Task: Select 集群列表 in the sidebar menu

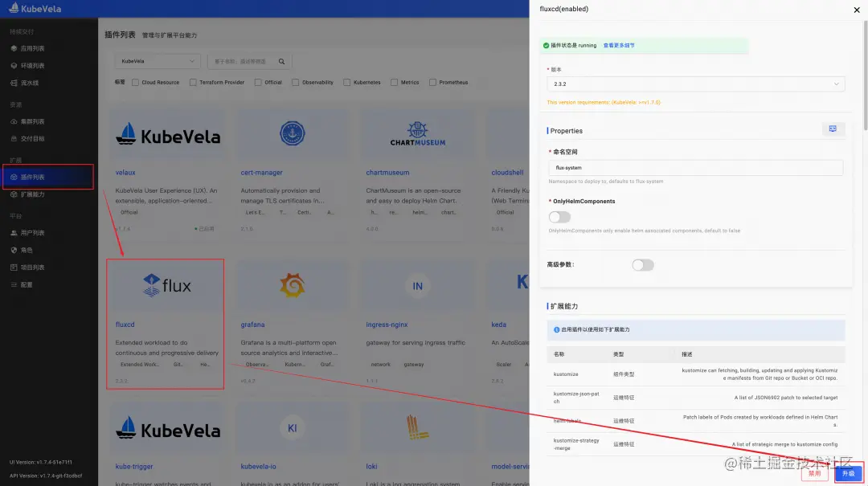Action: click(x=33, y=122)
